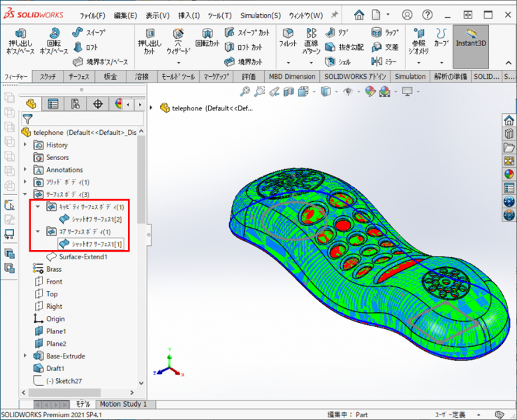Viewport: 517px width, 420px height.
Task: Click the Zoom to Fit magnifier icon
Action: coord(245,91)
